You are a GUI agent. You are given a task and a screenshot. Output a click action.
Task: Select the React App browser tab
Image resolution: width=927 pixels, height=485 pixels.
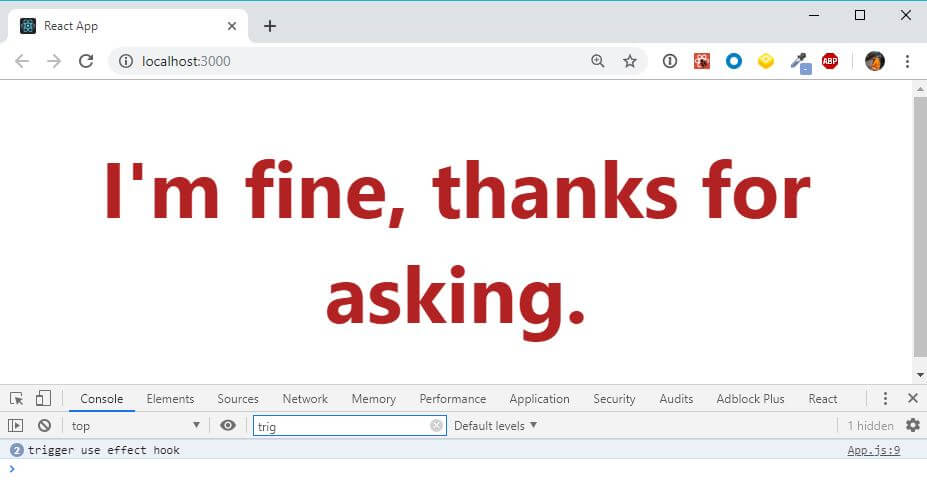(127, 26)
